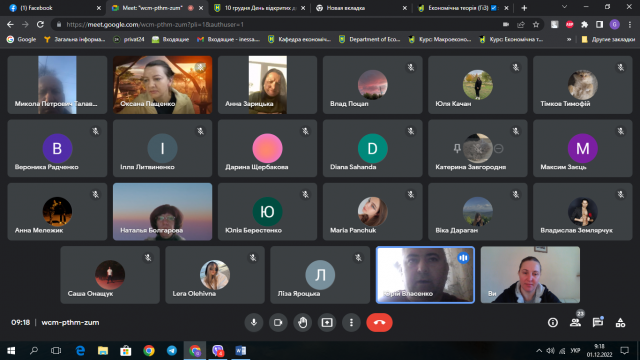Select Юрій Власенко's speaking video tile
Screen dimensions: 640x360
(x=425, y=275)
